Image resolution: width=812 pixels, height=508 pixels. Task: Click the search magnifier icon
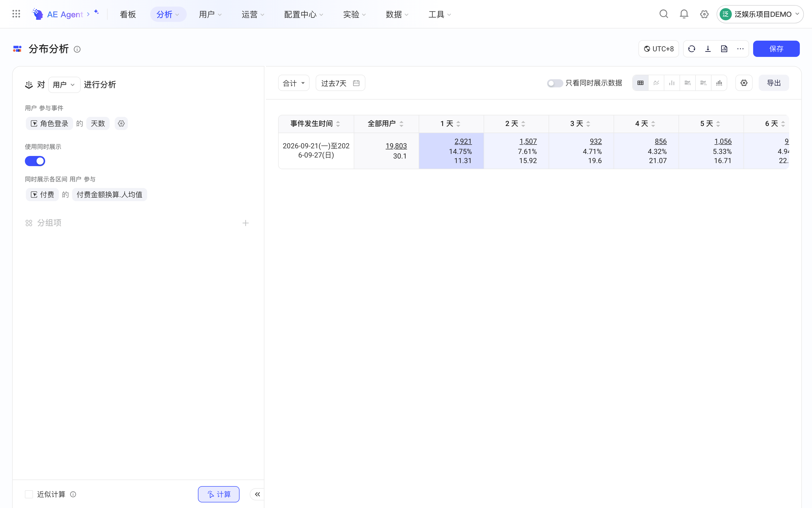pyautogui.click(x=664, y=14)
